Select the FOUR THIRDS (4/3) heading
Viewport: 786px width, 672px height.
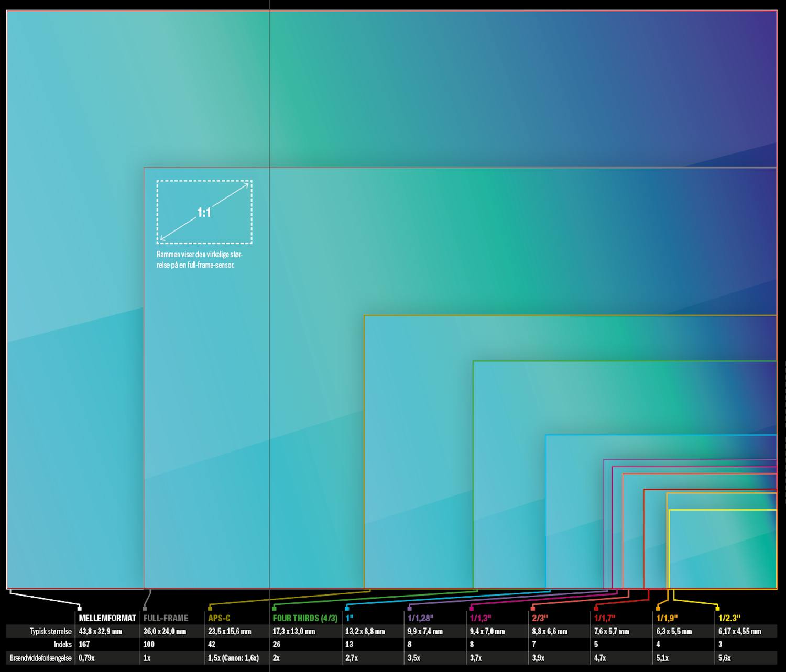click(x=305, y=619)
